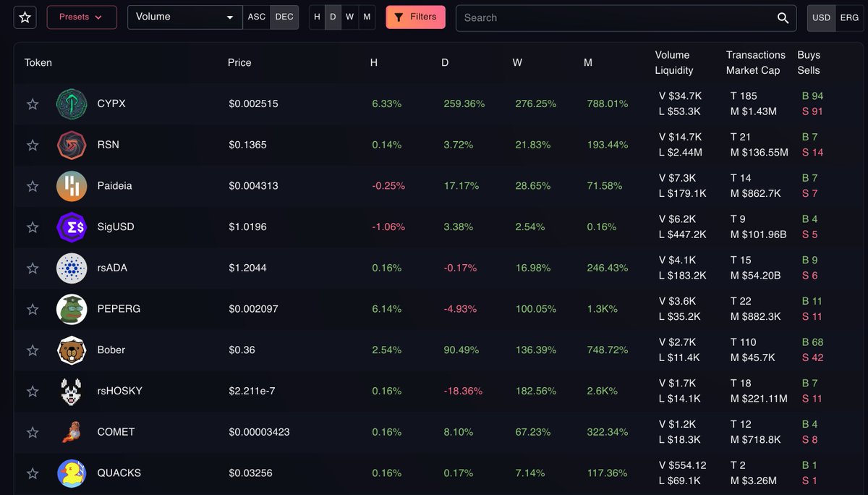The image size is (868, 495).
Task: Click the SigUSD token logo
Action: pos(72,227)
